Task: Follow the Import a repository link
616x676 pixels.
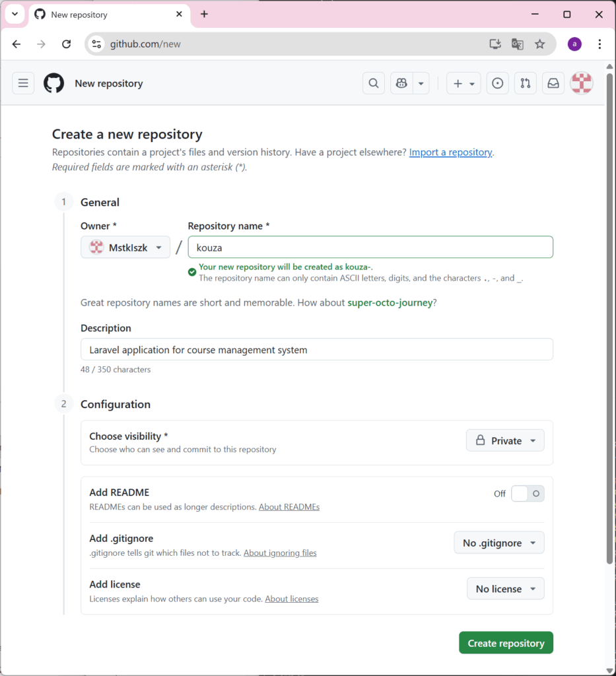Action: click(450, 152)
